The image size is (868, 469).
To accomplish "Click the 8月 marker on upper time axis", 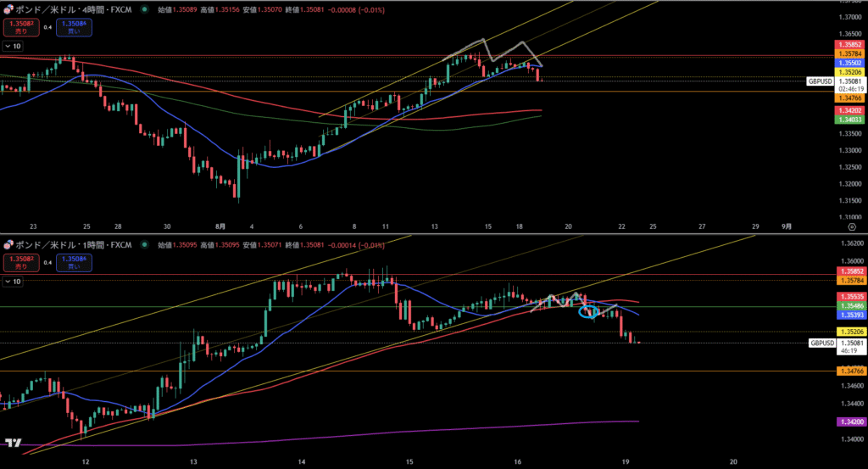I will (x=220, y=227).
